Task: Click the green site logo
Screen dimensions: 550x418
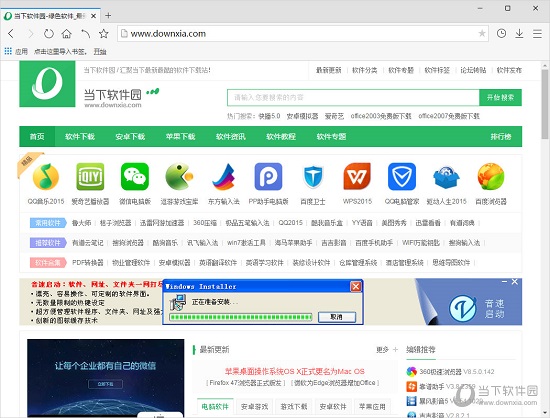Action: (x=47, y=83)
